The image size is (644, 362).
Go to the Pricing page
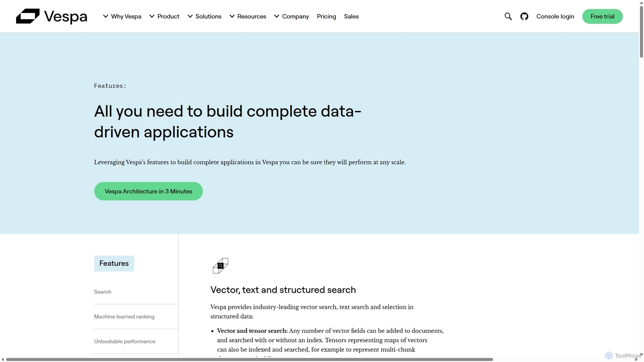(327, 17)
